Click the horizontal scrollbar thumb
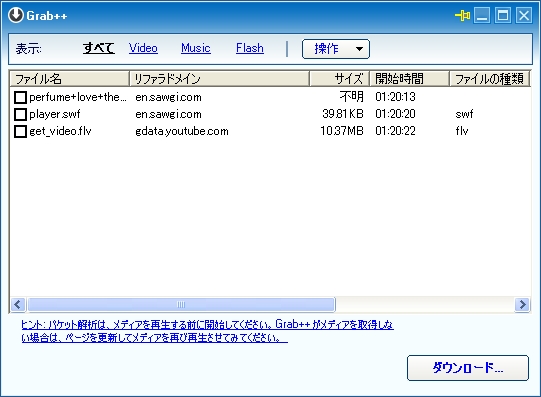This screenshot has height=397, width=541. click(181, 305)
